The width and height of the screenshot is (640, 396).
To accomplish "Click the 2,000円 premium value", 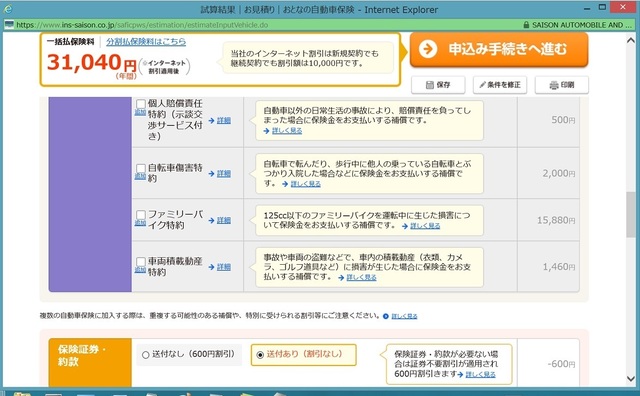I will pyautogui.click(x=559, y=174).
